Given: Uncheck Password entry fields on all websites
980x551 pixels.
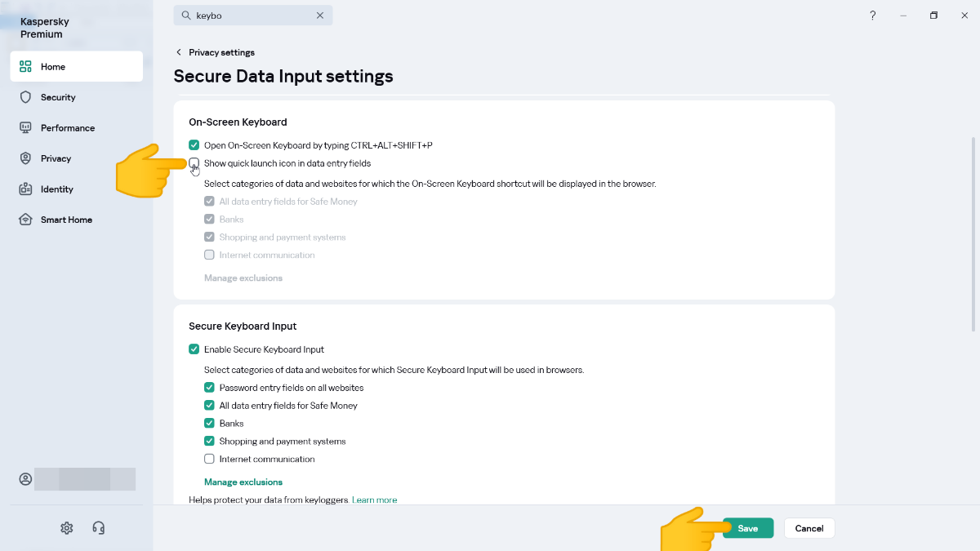Looking at the screenshot, I should 209,388.
